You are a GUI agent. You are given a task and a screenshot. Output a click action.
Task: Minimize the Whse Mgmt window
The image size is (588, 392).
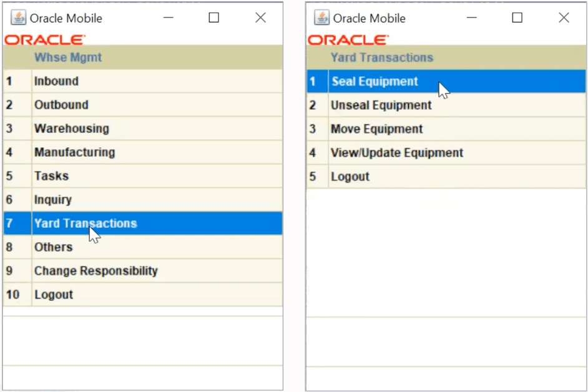pyautogui.click(x=169, y=17)
